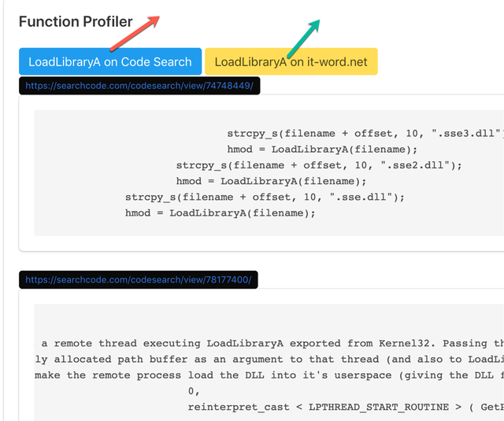Click the black bar behind the first URL
The height and width of the screenshot is (421, 504).
coord(139,86)
